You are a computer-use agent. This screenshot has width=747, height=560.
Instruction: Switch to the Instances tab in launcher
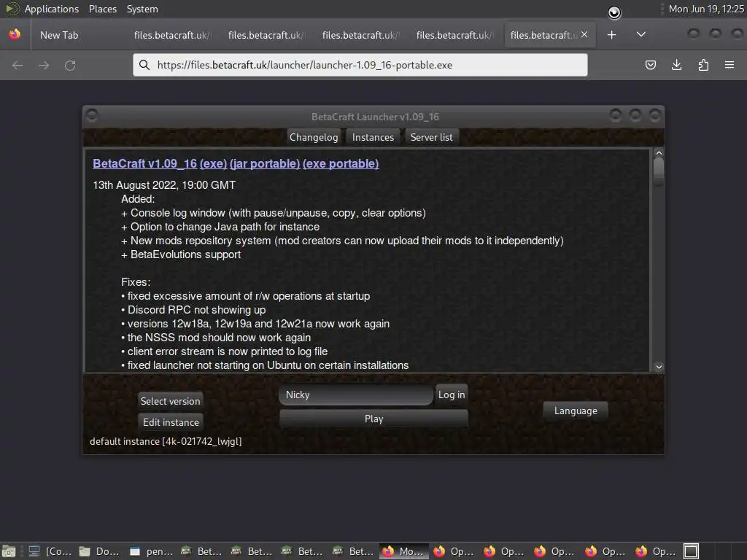(x=373, y=137)
